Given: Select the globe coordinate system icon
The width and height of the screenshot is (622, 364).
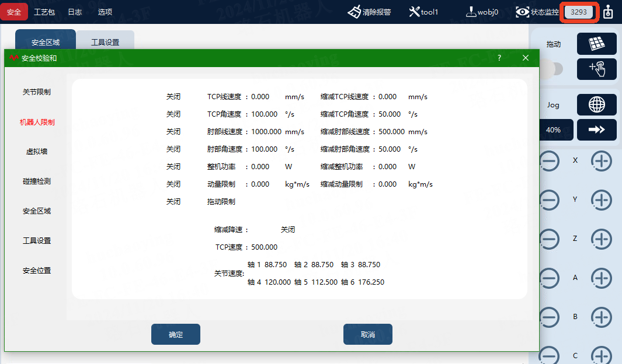Looking at the screenshot, I should point(597,104).
